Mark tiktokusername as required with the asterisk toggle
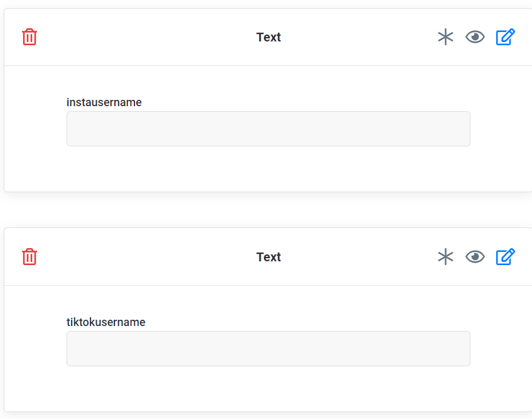The height and width of the screenshot is (419, 532). (x=445, y=256)
